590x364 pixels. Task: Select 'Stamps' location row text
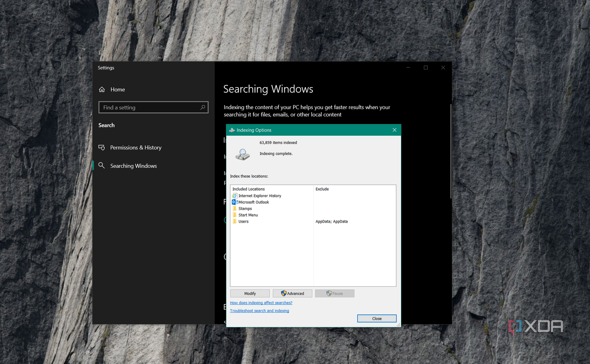[x=245, y=209]
